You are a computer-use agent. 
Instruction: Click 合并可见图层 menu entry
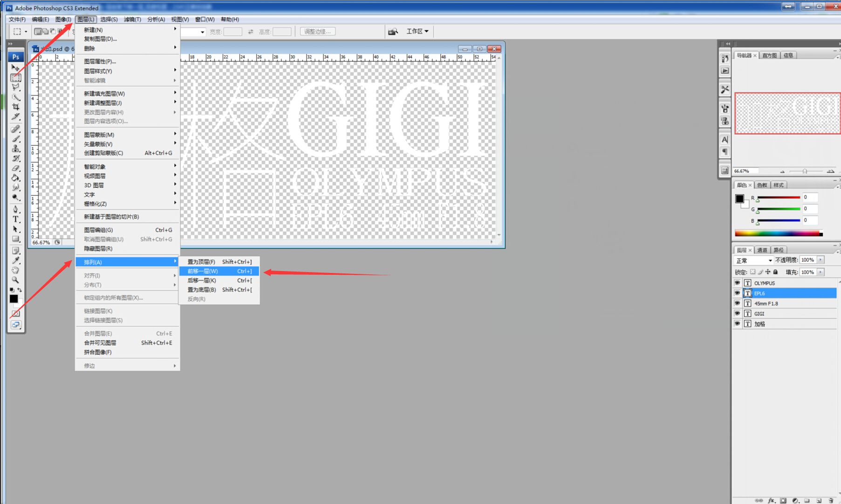point(128,343)
